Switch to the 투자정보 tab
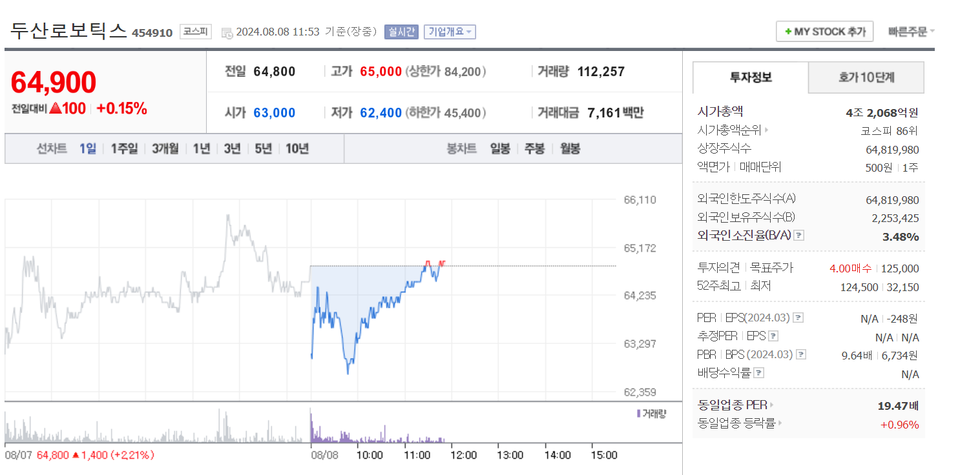Viewport: 980px width, 475px height. [751, 77]
